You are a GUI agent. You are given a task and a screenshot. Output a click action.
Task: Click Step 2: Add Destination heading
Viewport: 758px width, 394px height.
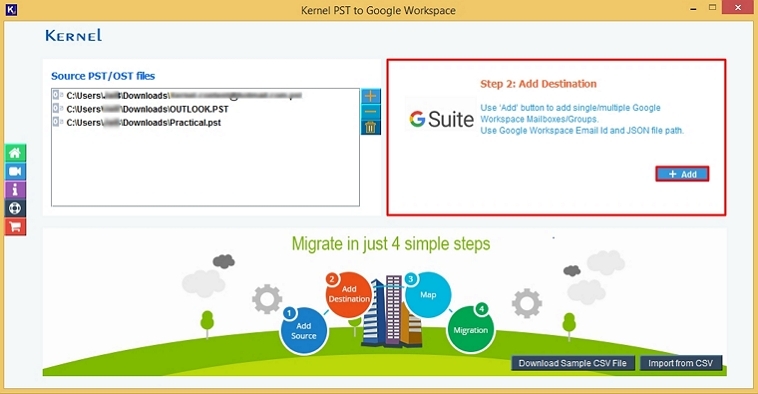point(538,84)
